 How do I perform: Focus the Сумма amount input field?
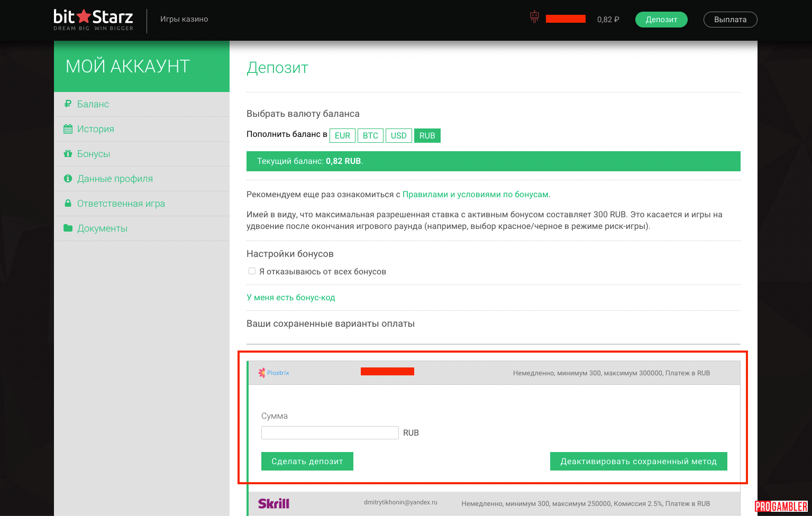(330, 432)
